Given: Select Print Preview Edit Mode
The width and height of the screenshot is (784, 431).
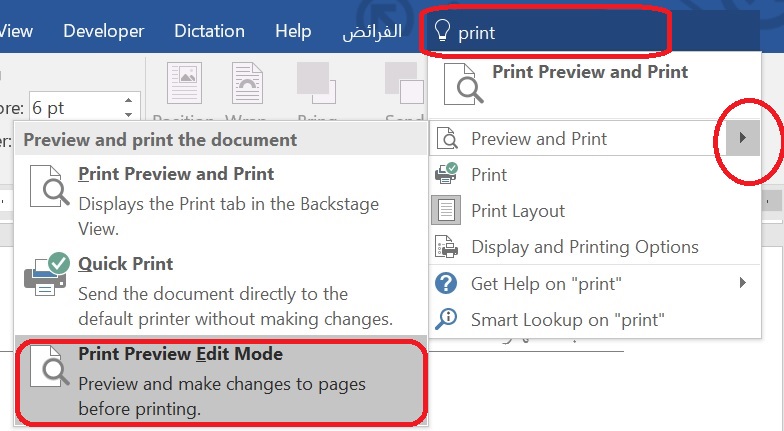Looking at the screenshot, I should tap(220, 382).
